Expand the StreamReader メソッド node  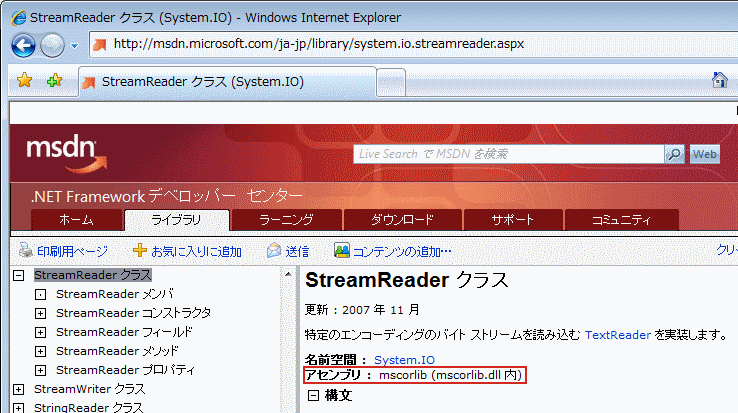click(x=40, y=351)
